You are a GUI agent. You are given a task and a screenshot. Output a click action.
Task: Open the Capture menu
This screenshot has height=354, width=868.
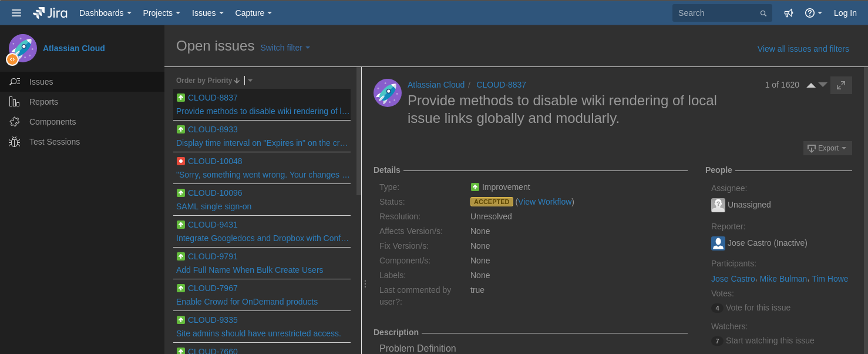coord(253,12)
